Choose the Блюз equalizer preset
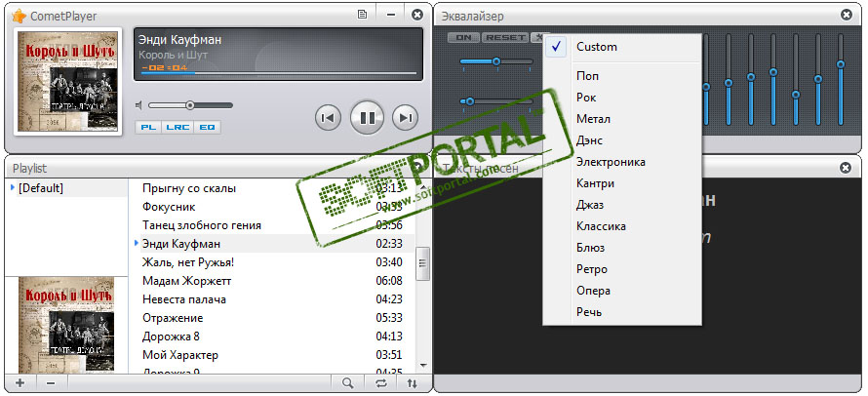 coord(622,248)
